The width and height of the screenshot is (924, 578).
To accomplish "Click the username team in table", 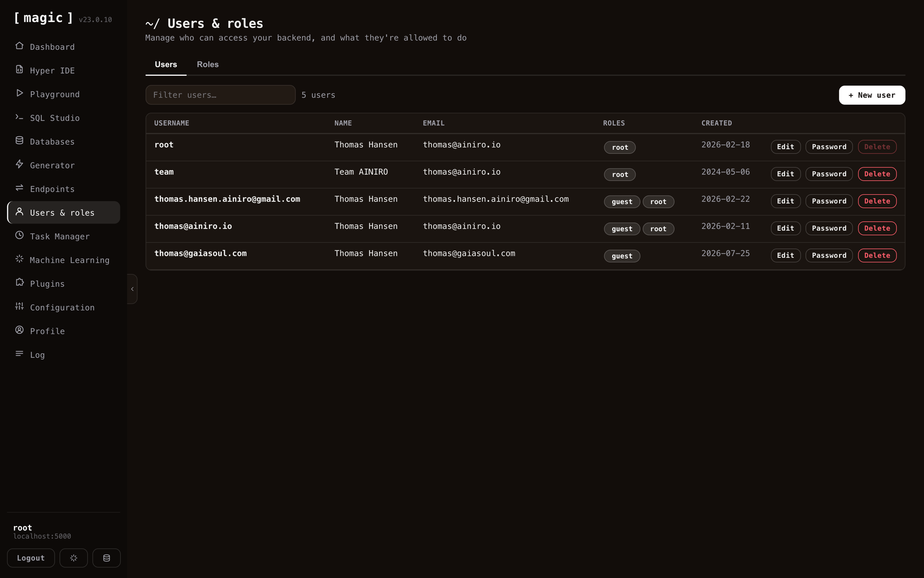I will point(164,172).
